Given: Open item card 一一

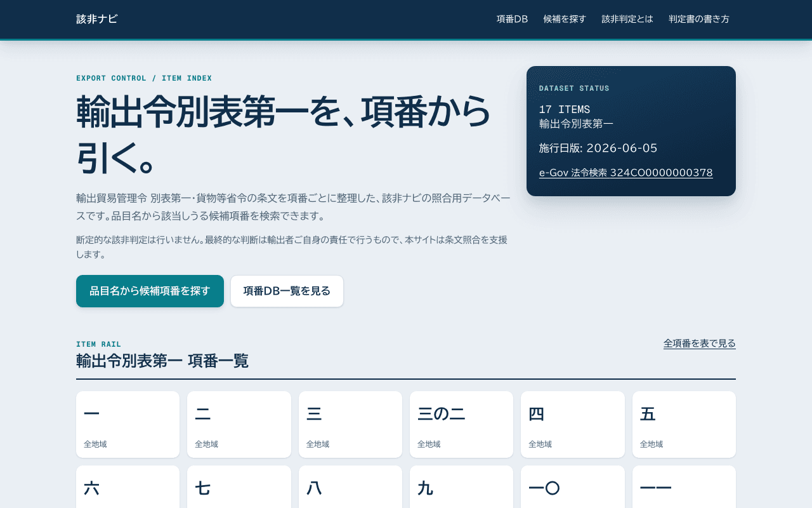Looking at the screenshot, I should (684, 487).
